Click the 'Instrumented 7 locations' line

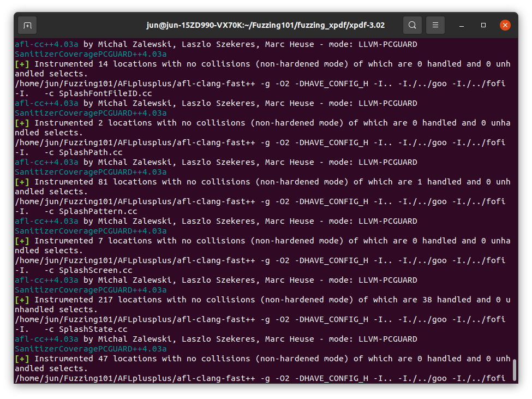262,241
